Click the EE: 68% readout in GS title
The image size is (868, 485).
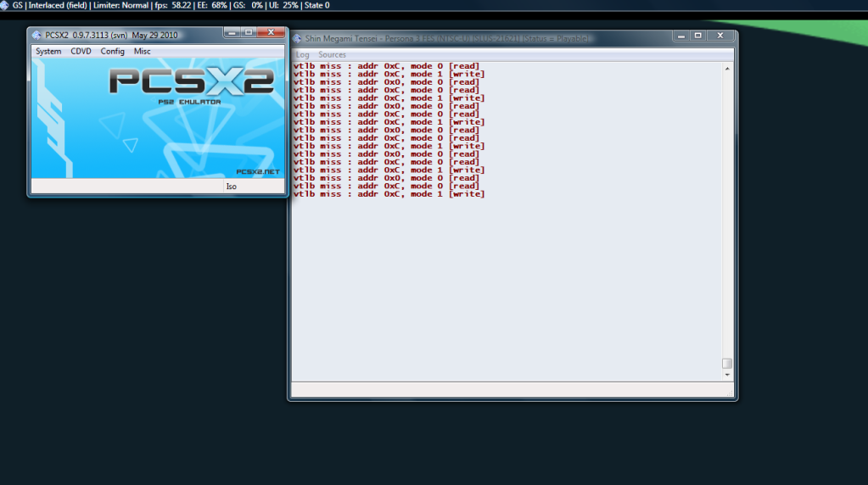click(x=212, y=6)
